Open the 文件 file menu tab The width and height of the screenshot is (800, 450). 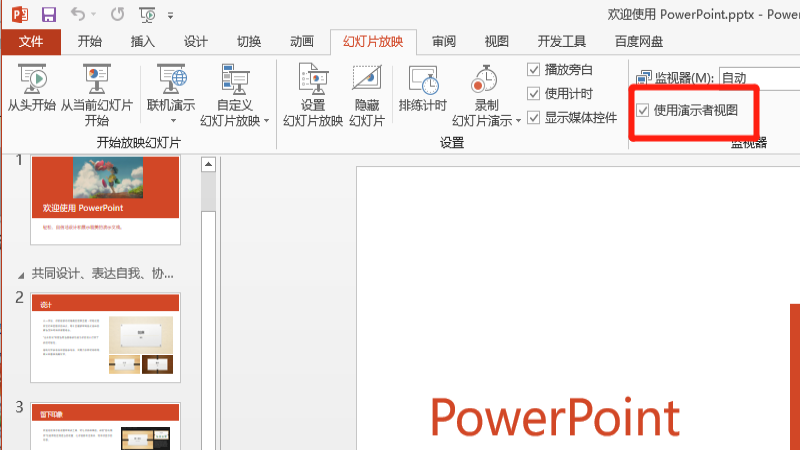coord(31,42)
